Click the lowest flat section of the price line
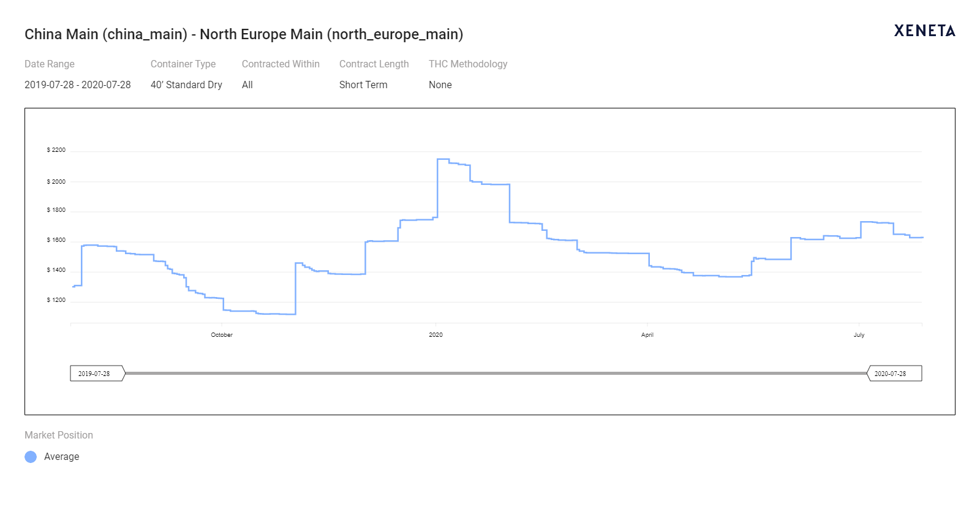The height and width of the screenshot is (512, 980). point(276,314)
